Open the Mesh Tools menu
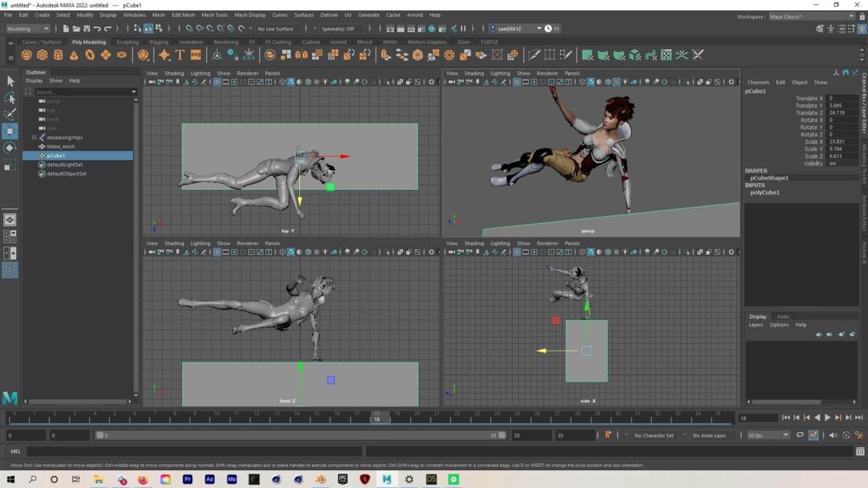Image resolution: width=868 pixels, height=488 pixels. [214, 15]
